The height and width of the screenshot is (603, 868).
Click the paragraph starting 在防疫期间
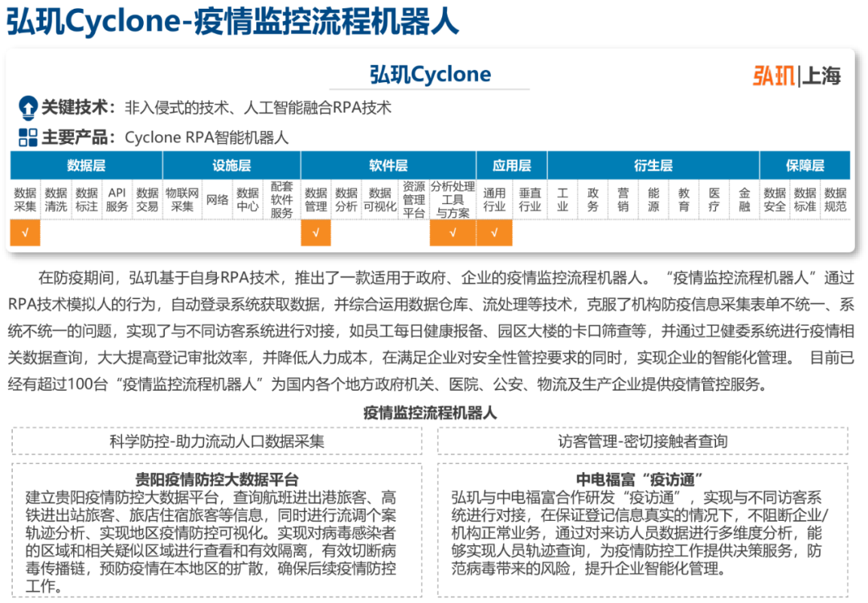pyautogui.click(x=432, y=330)
